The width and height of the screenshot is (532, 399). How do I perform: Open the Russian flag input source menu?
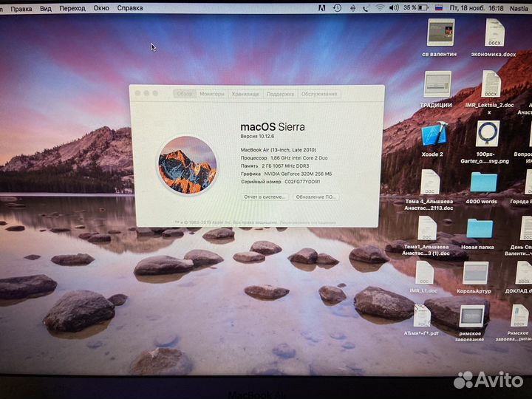click(439, 8)
